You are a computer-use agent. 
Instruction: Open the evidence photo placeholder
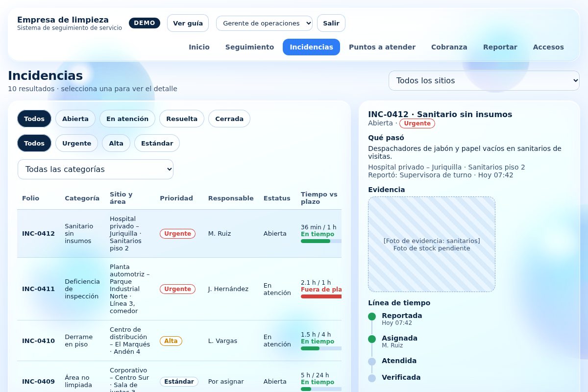click(432, 244)
